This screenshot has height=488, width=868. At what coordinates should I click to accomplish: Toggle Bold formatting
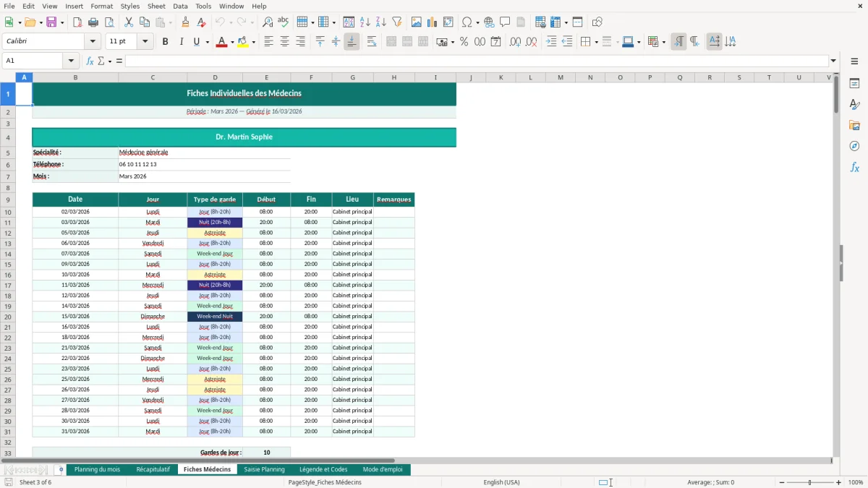click(x=166, y=42)
